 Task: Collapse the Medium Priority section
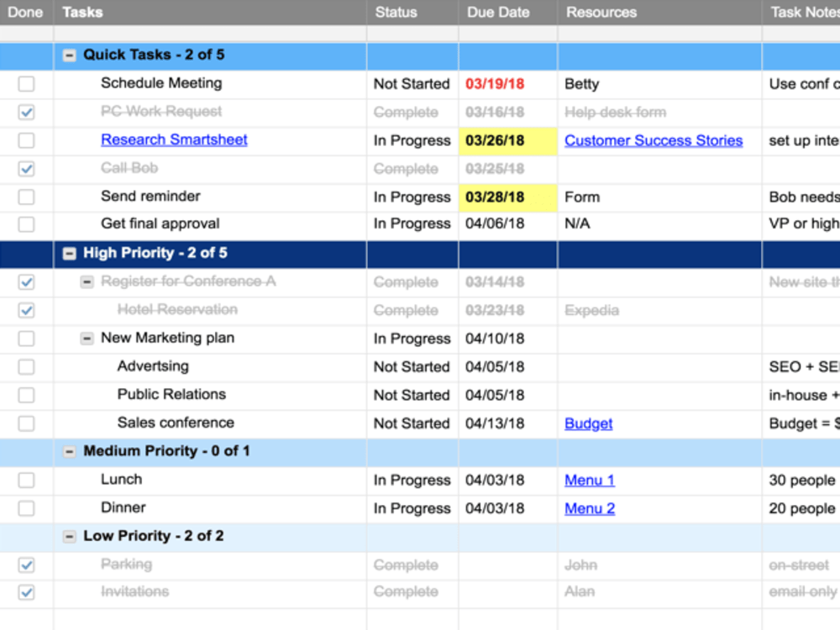[x=69, y=452]
